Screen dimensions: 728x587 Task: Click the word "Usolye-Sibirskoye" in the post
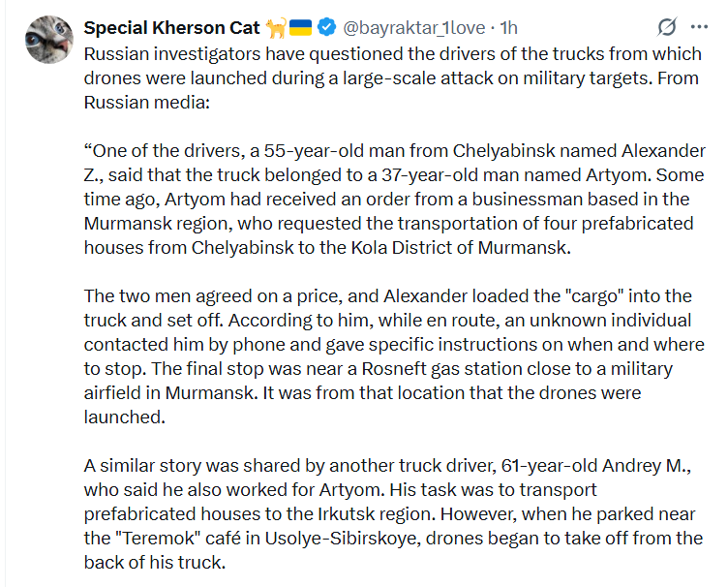pos(342,539)
